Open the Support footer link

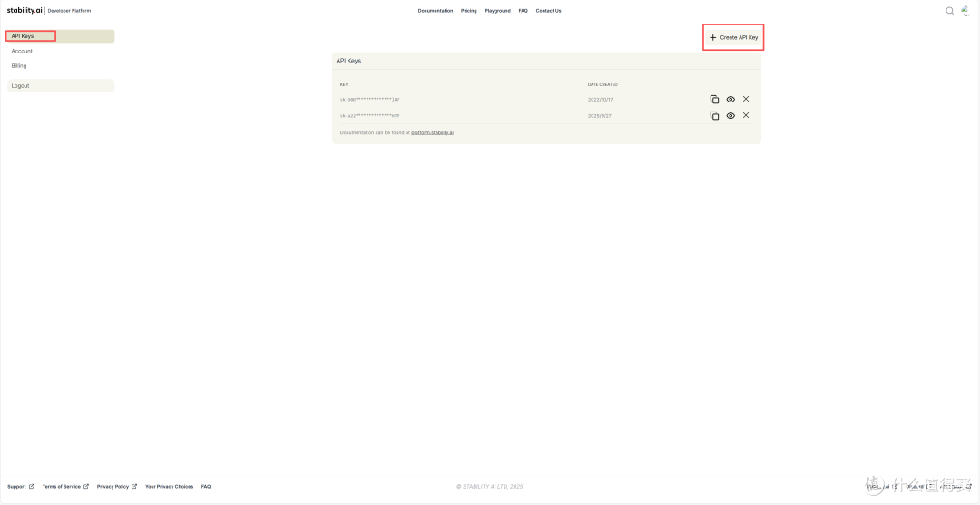coord(21,486)
